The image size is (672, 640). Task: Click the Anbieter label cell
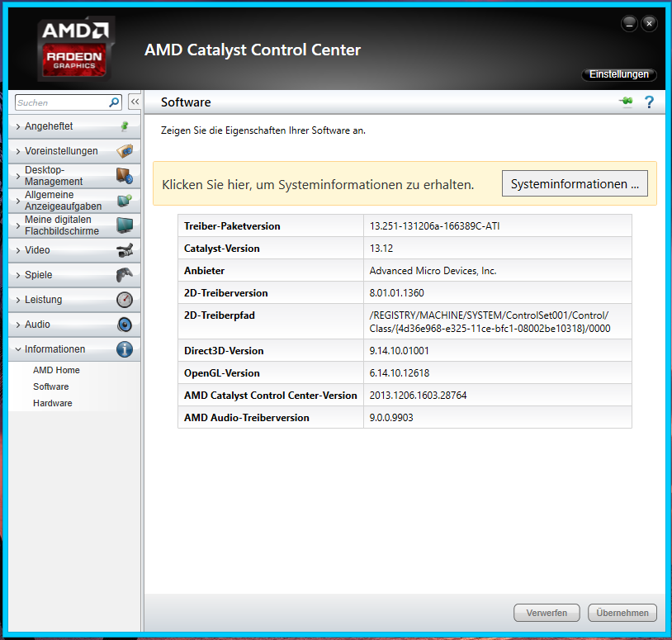pyautogui.click(x=271, y=271)
